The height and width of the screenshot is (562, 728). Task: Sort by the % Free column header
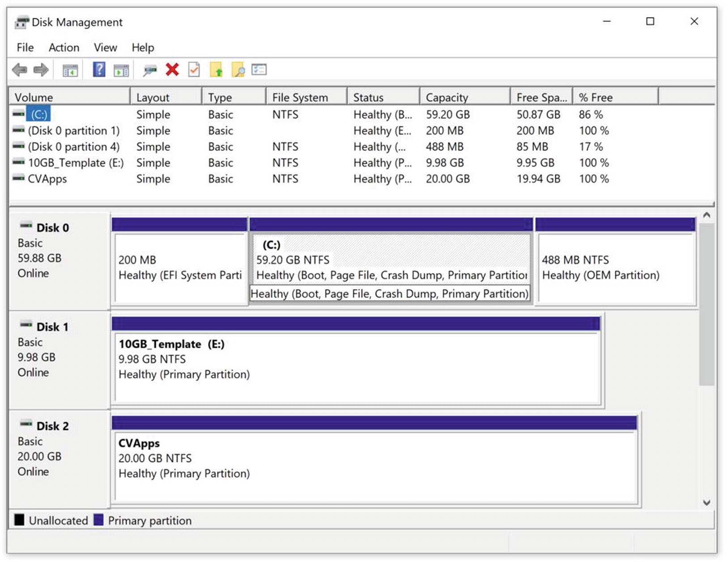click(616, 97)
